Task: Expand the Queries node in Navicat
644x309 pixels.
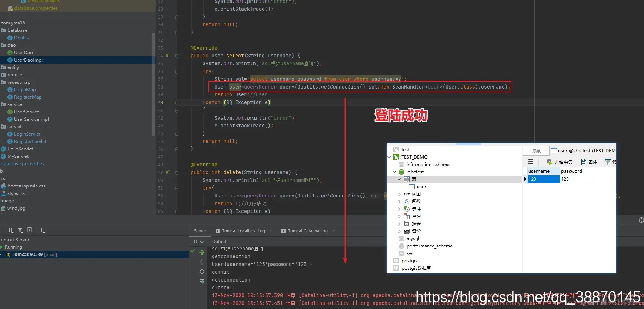Action: pyautogui.click(x=400, y=216)
